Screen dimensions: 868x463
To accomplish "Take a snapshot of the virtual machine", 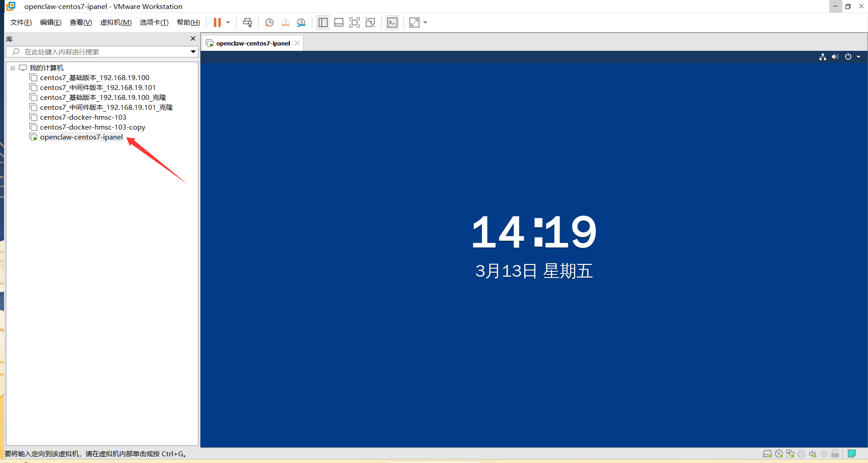I will pyautogui.click(x=269, y=22).
